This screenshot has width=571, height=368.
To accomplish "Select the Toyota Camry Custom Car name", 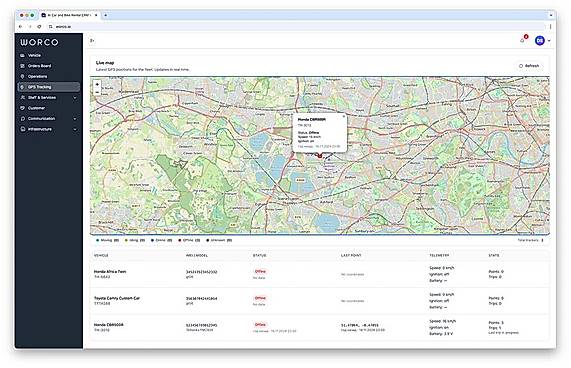I will click(117, 298).
